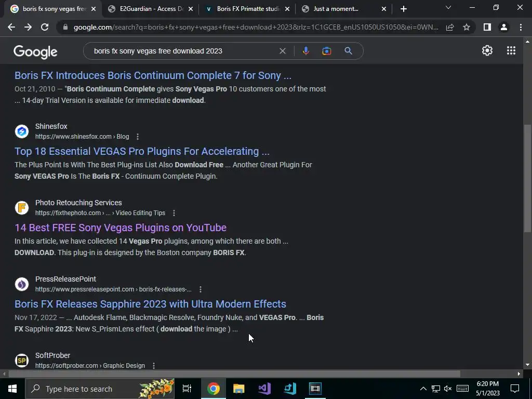Open the film-strip video app in taskbar
532x399 pixels.
click(315, 389)
